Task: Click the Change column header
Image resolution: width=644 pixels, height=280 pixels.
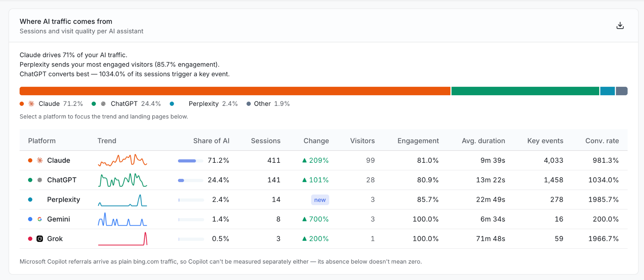Action: click(316, 141)
